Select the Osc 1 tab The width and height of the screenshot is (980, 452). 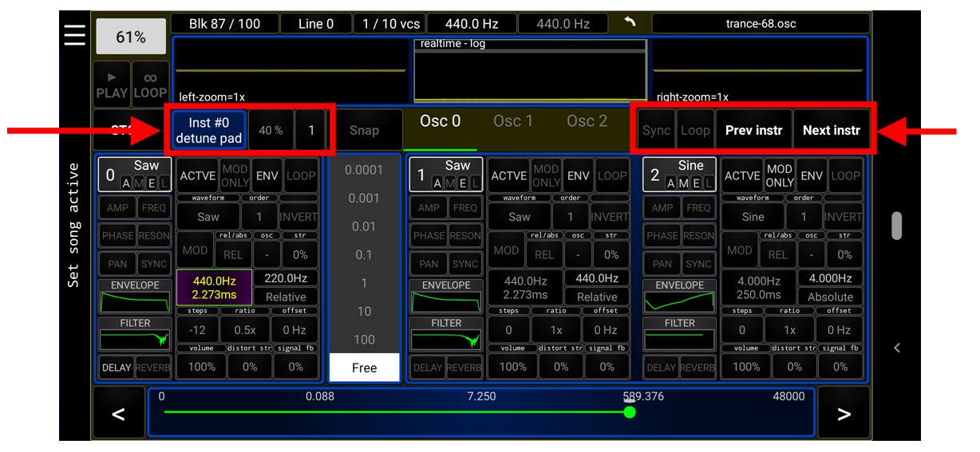click(x=513, y=121)
